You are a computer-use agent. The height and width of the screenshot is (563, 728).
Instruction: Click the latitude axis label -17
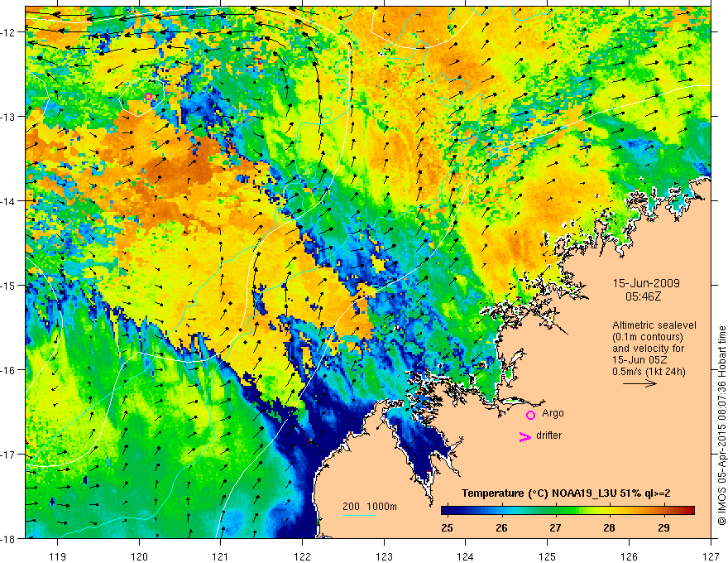pos(9,455)
